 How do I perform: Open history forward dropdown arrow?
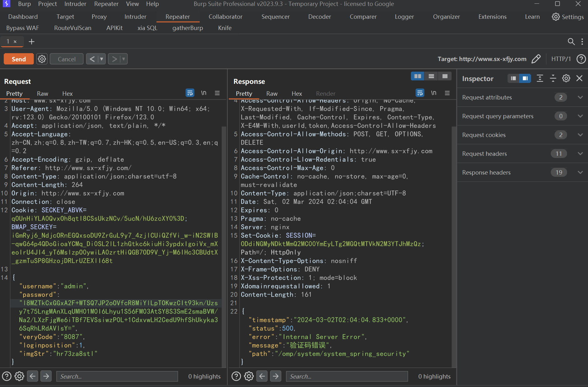click(x=124, y=59)
